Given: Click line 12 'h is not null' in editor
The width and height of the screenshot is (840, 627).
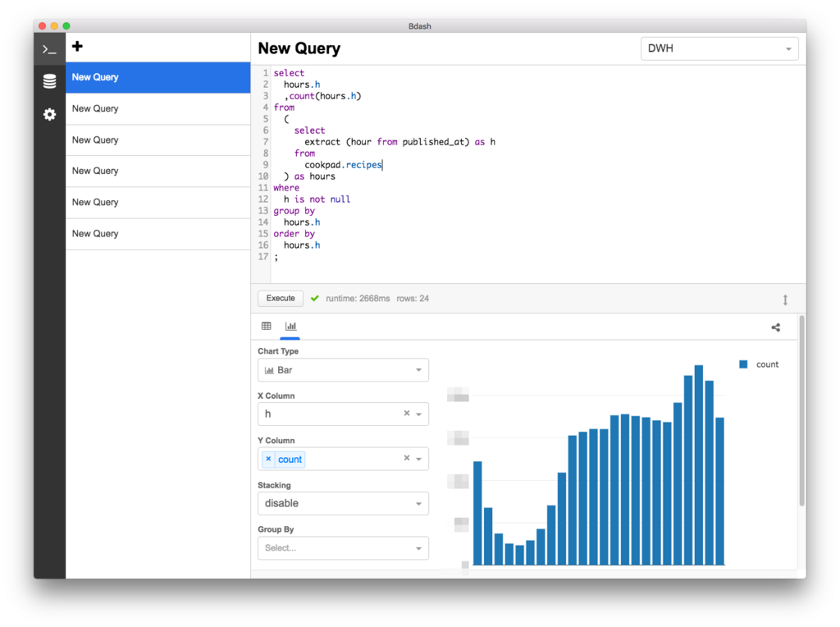Looking at the screenshot, I should (x=317, y=199).
